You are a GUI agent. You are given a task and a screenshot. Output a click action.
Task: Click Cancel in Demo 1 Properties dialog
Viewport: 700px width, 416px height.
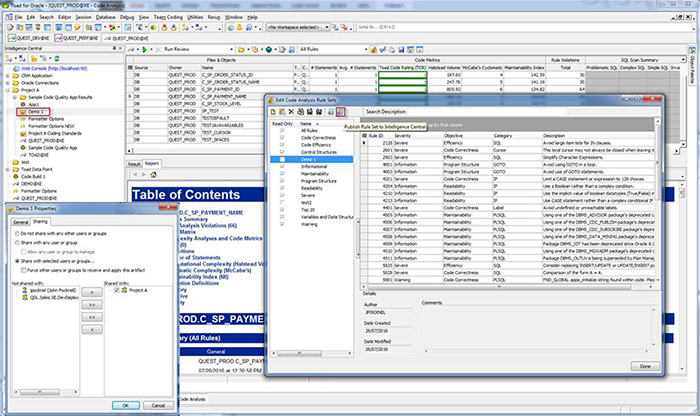(158, 405)
